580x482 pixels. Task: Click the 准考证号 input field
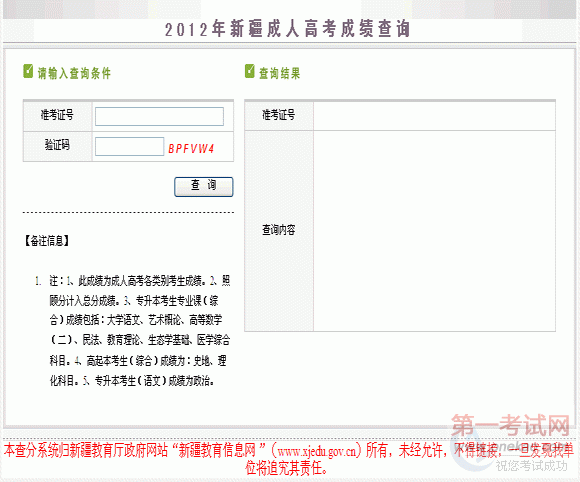point(159,117)
